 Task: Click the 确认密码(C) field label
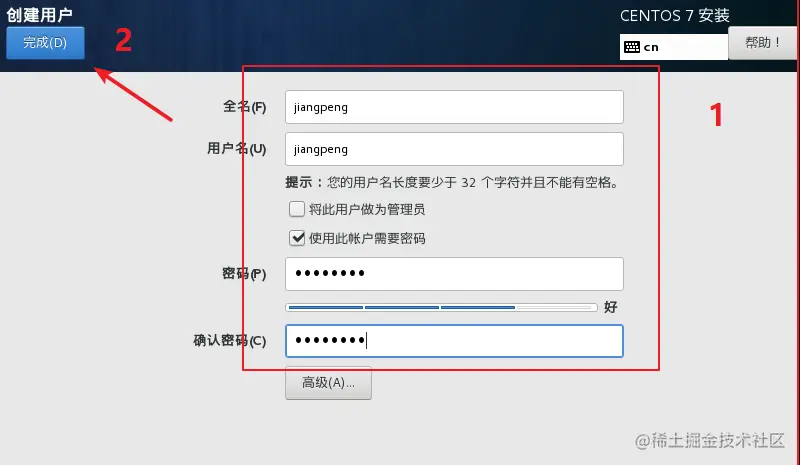(230, 340)
